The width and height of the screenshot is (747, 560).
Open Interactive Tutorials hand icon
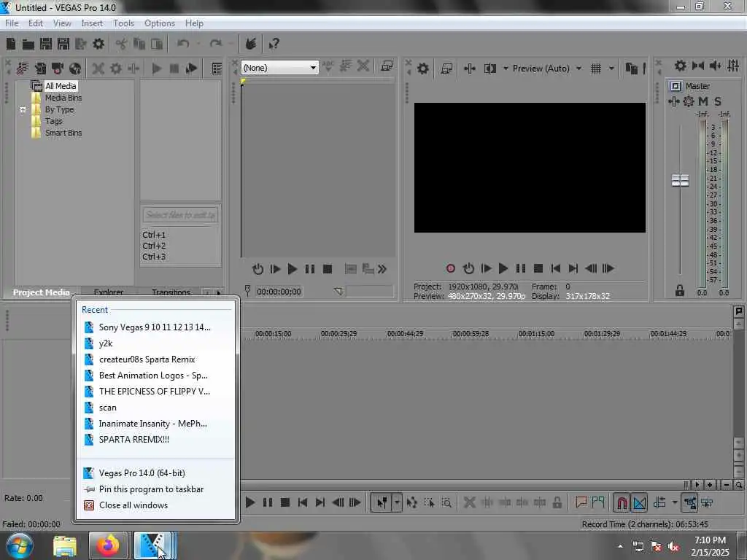251,44
